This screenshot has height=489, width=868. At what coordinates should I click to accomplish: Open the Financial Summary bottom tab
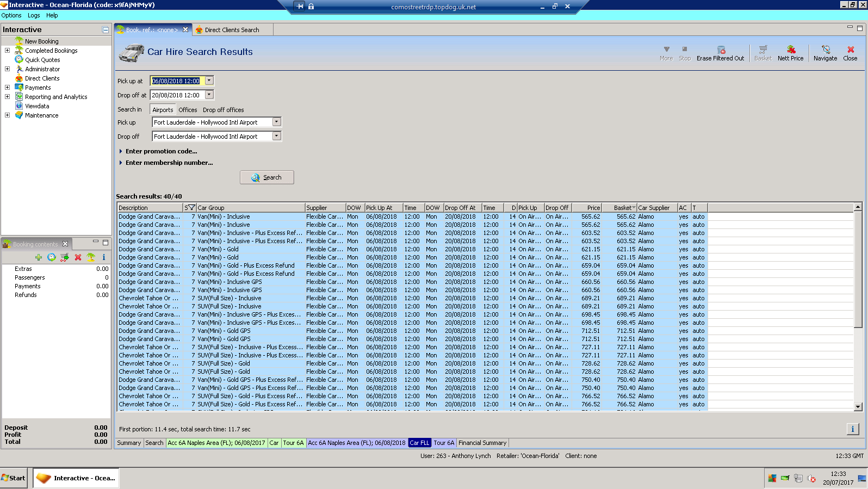click(x=482, y=443)
